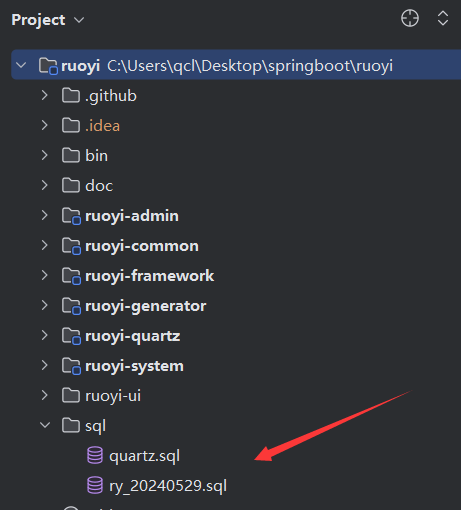Image resolution: width=461 pixels, height=510 pixels.
Task: Select the doc folder
Action: pyautogui.click(x=99, y=186)
